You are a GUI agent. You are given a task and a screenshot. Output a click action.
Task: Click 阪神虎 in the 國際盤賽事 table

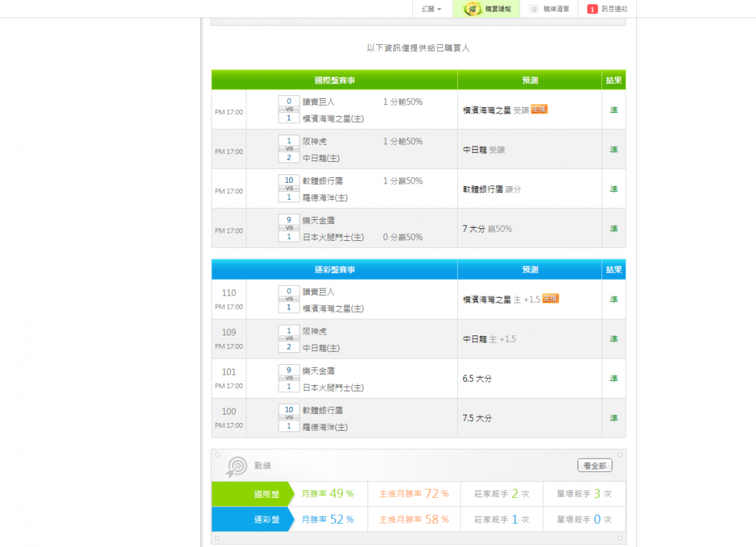314,141
